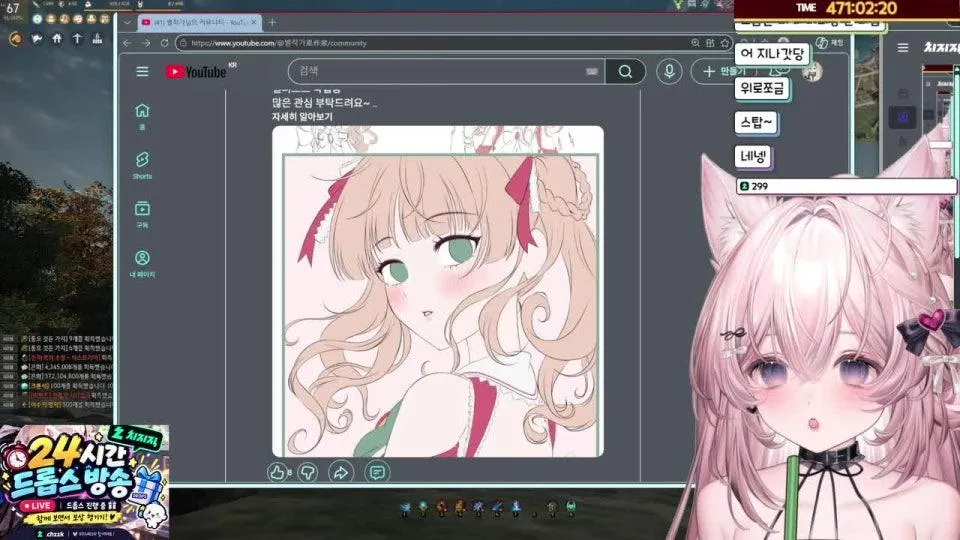
Task: Open Subscriptions in YouTube sidebar
Action: click(x=142, y=214)
